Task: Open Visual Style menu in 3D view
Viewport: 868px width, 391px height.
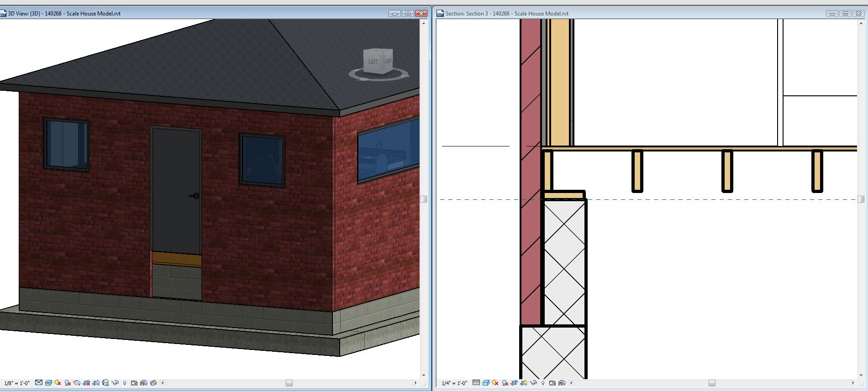Action: point(48,383)
